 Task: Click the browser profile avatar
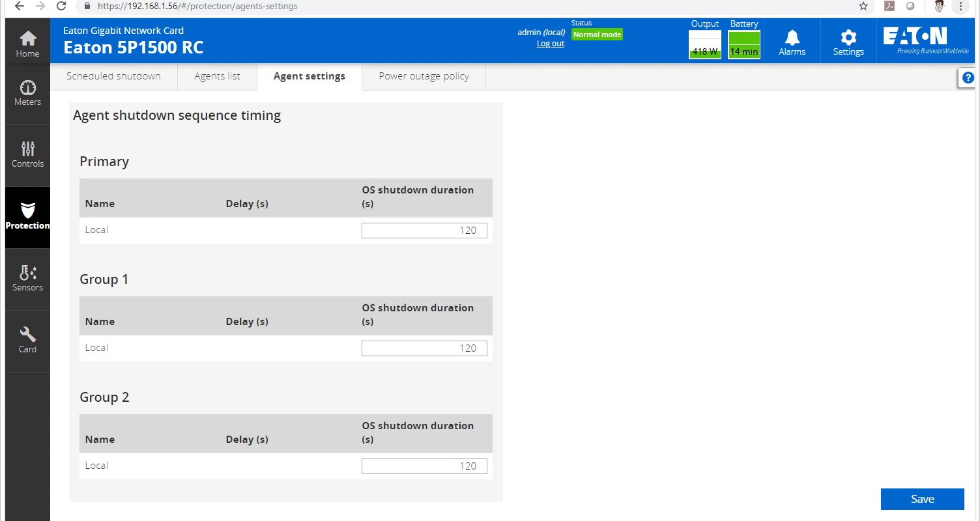(939, 6)
